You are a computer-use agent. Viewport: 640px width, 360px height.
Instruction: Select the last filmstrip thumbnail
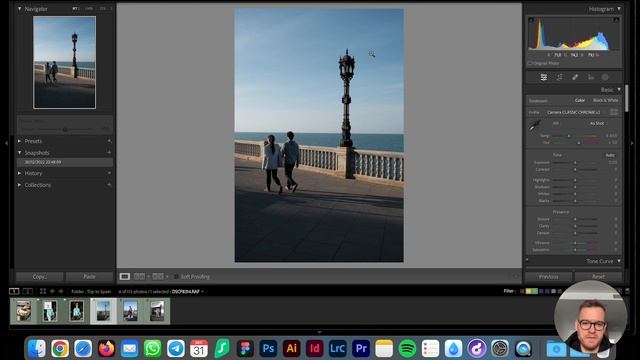(x=157, y=311)
